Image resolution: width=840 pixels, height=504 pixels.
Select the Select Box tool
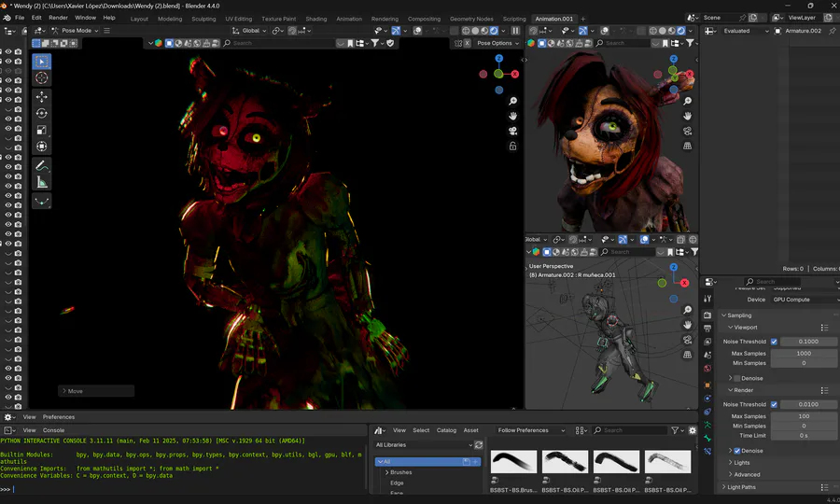tap(42, 62)
